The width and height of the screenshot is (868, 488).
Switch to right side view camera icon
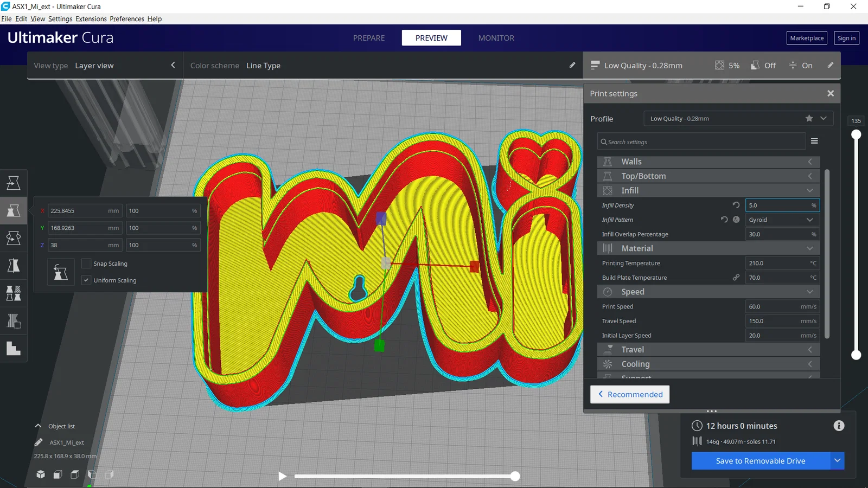tap(110, 474)
